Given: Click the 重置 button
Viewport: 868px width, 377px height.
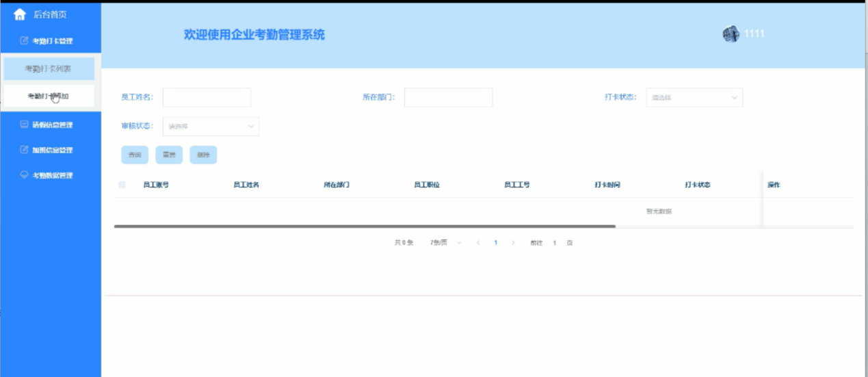Looking at the screenshot, I should (169, 155).
